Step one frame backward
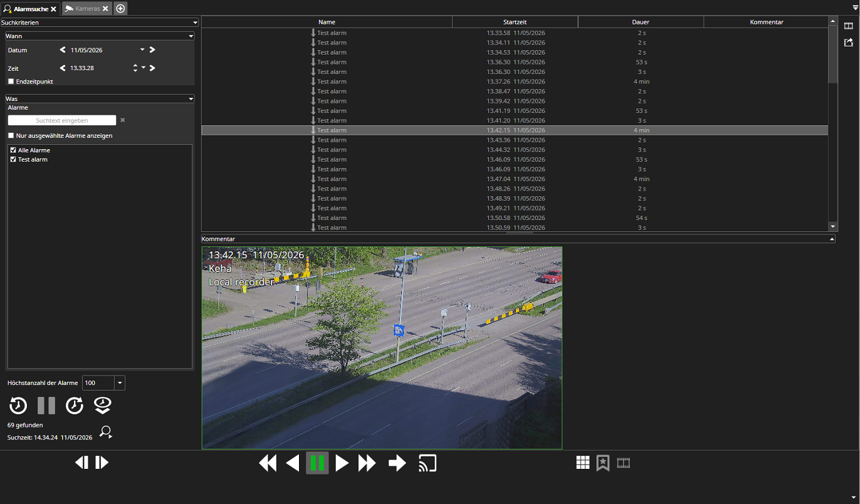The height and width of the screenshot is (504, 860). click(x=81, y=463)
